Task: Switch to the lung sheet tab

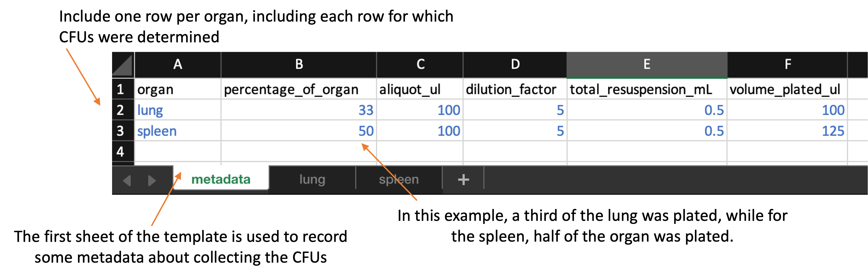Action: coord(312,180)
